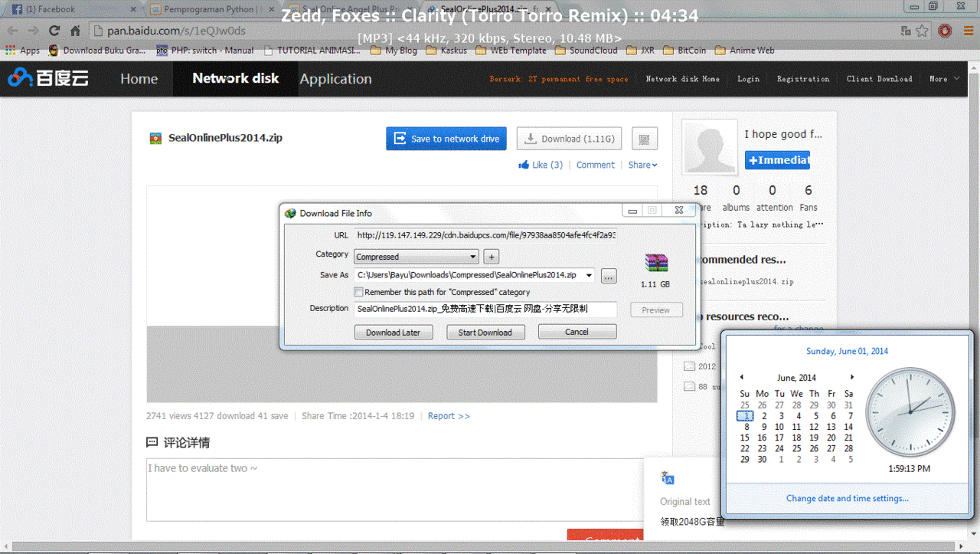Open Client Download link
The width and height of the screenshot is (980, 554).
(879, 79)
